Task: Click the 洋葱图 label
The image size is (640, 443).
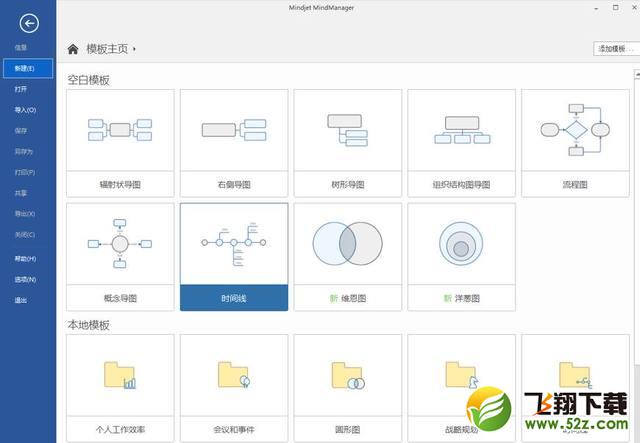Action: click(x=467, y=298)
